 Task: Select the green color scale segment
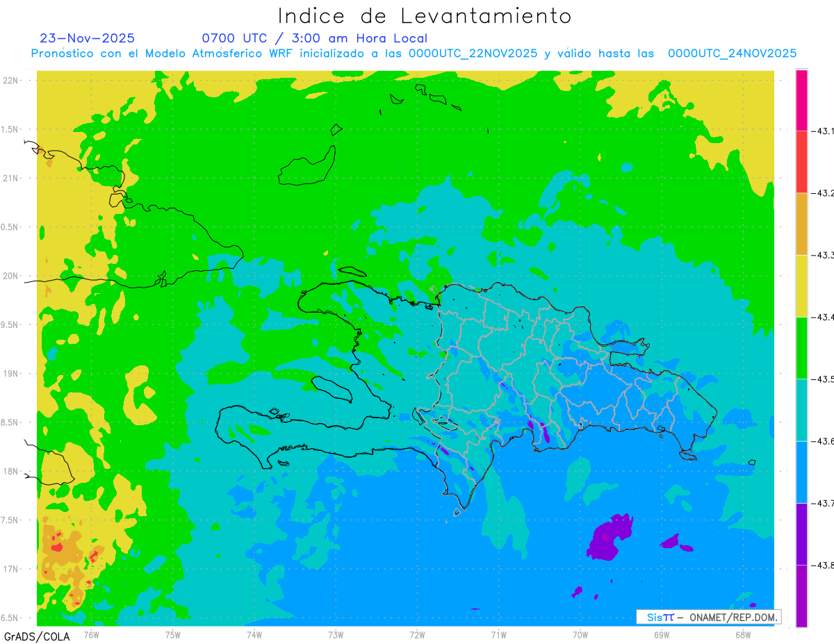801,347
